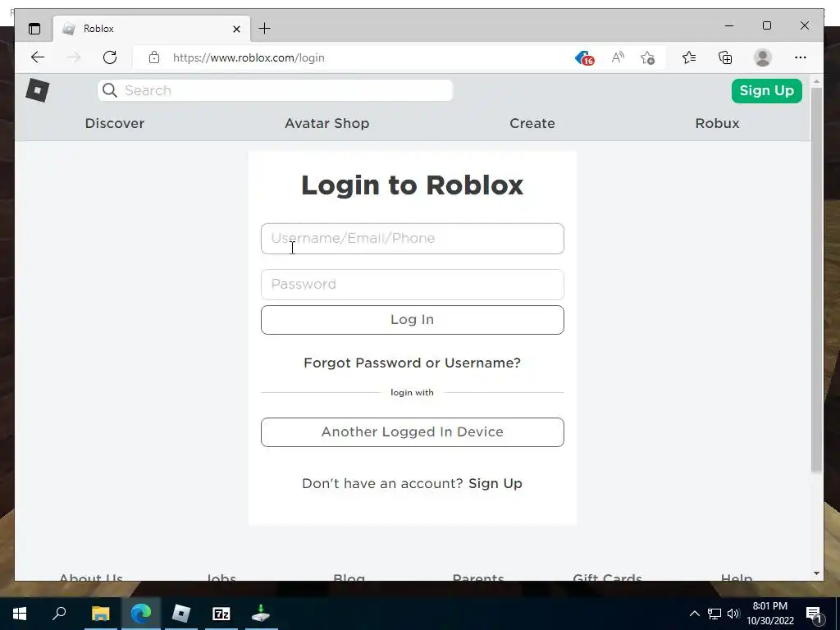This screenshot has width=840, height=630.
Task: Click the Log In button
Action: click(x=412, y=320)
